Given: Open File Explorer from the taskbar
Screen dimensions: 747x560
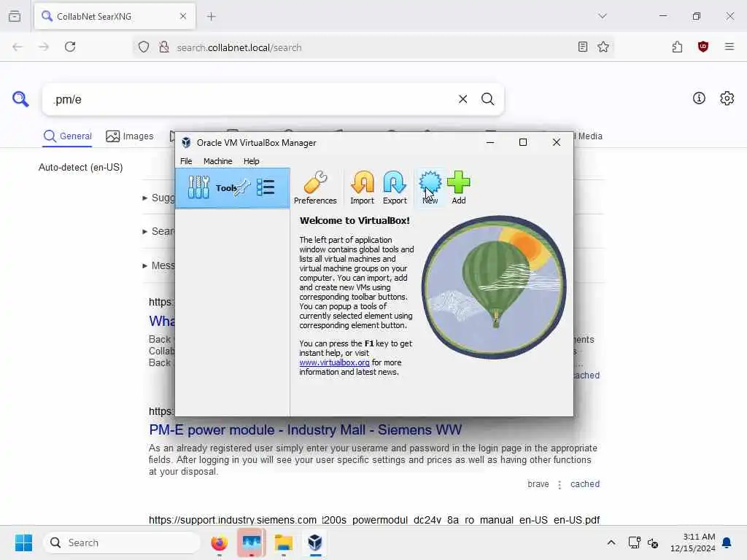Looking at the screenshot, I should tap(284, 542).
